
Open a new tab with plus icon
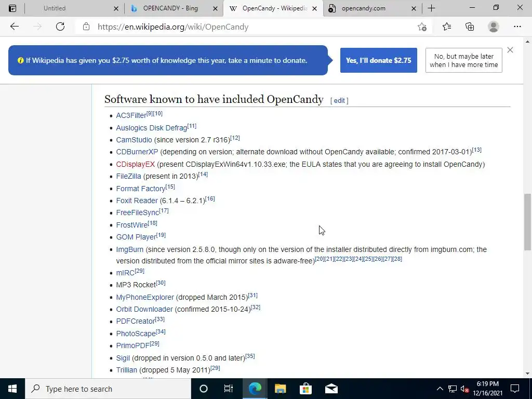point(431,8)
